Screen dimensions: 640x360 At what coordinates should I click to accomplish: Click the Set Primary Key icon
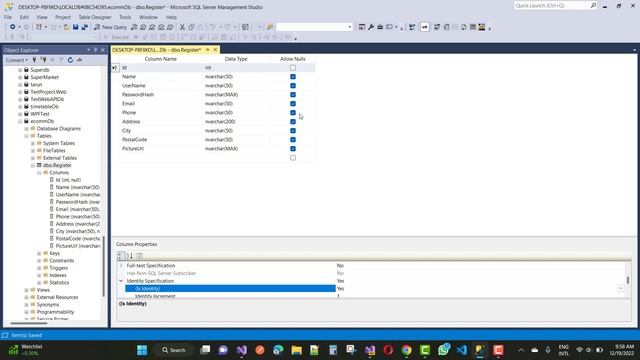click(425, 27)
